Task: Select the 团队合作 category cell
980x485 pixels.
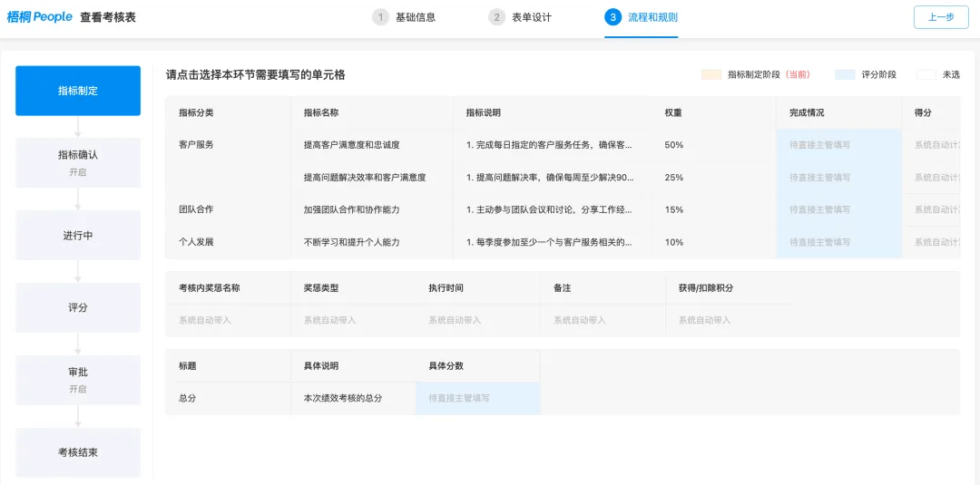Action: click(228, 209)
